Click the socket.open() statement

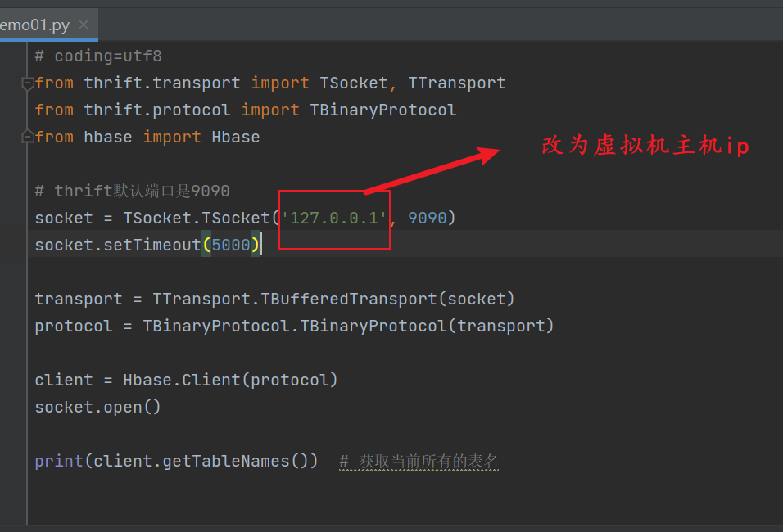click(97, 406)
